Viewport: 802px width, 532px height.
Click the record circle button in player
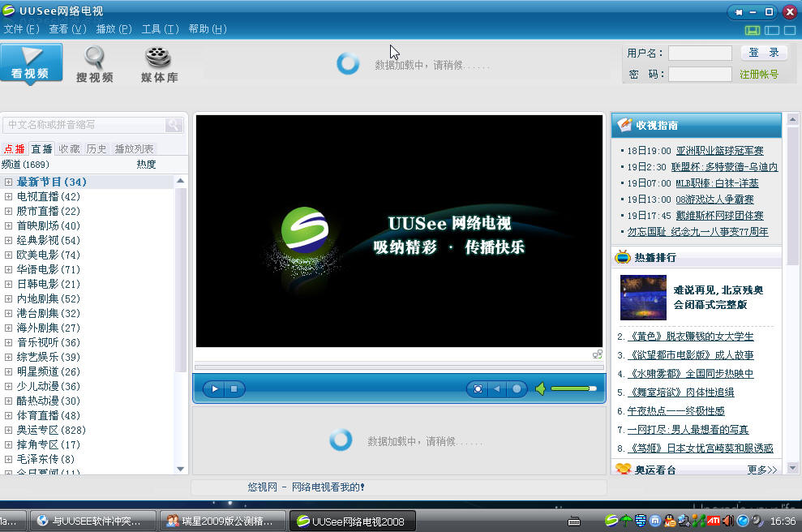coord(517,388)
